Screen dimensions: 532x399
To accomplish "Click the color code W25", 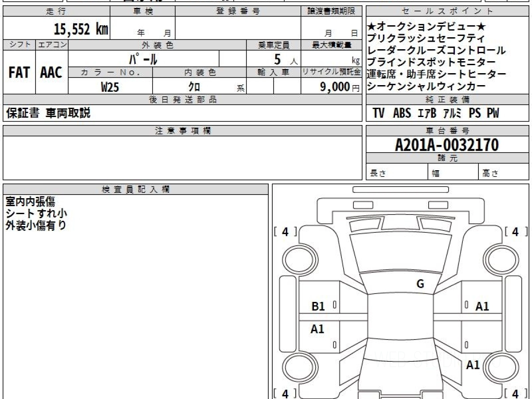I will pos(110,87).
